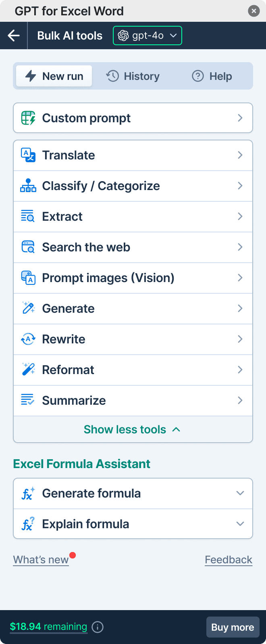Click the Extract tool icon
Viewport: 266px width, 644px height.
28,217
